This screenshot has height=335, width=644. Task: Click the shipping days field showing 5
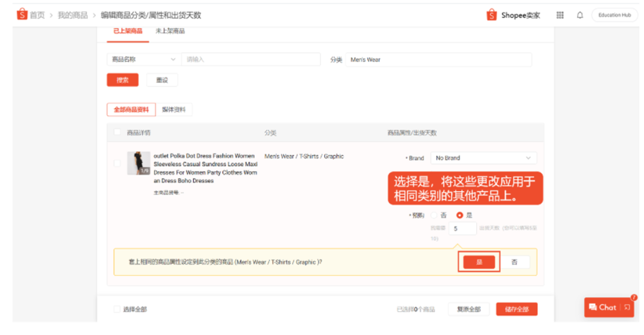(462, 228)
